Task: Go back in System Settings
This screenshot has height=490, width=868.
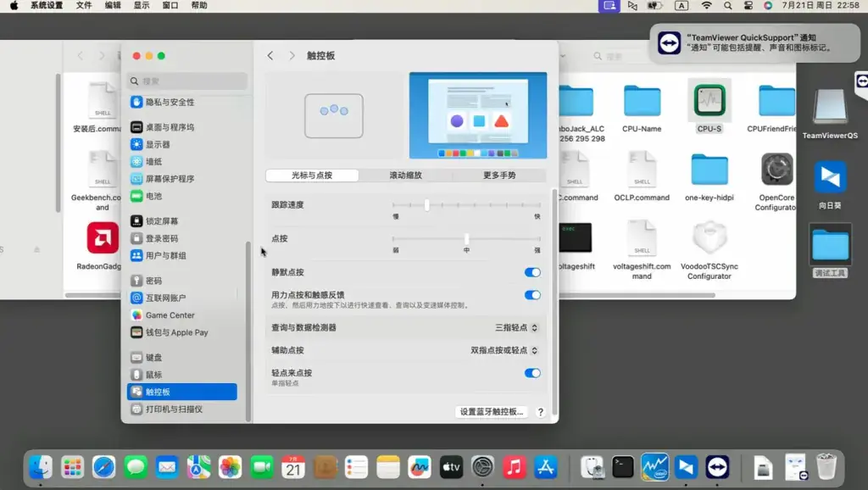Action: click(x=270, y=55)
